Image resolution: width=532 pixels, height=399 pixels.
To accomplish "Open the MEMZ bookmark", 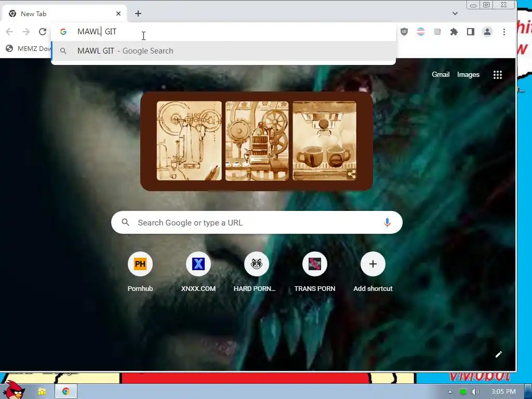I will coord(29,48).
